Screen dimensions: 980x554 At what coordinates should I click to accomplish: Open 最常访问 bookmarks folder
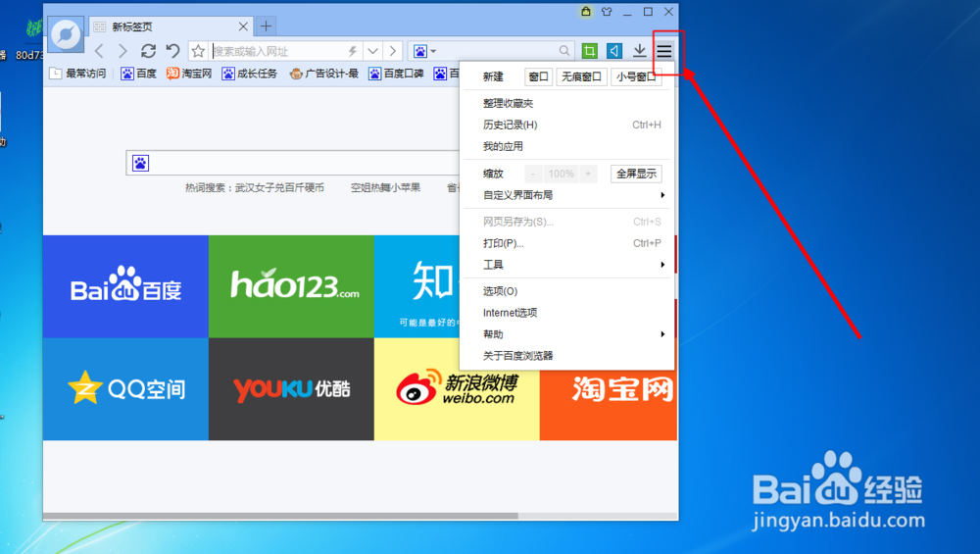tap(77, 74)
